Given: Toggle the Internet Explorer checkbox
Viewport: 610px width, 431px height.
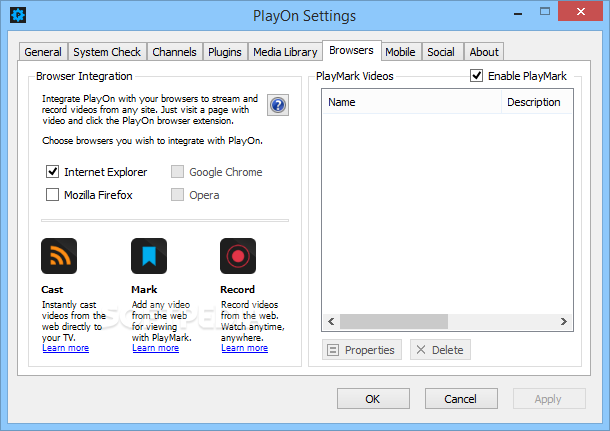Looking at the screenshot, I should (53, 172).
